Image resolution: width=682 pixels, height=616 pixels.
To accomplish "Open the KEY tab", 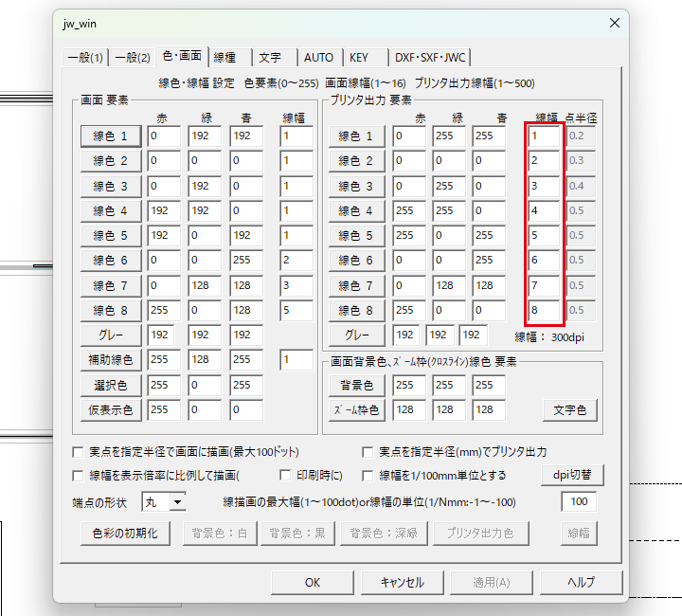I will (x=366, y=58).
